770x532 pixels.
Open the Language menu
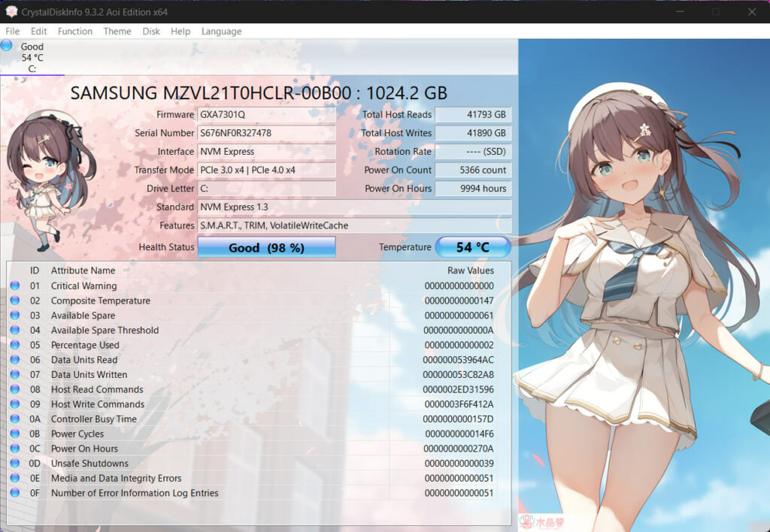tap(221, 32)
